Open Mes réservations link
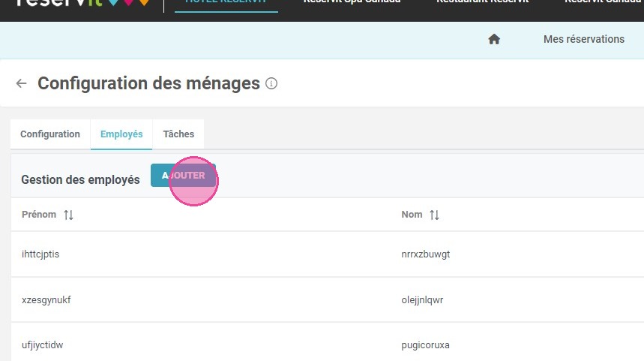 [584, 39]
